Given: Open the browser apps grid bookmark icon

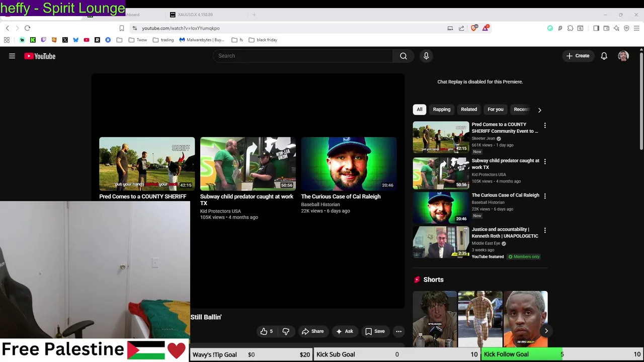Looking at the screenshot, I should pos(7,40).
